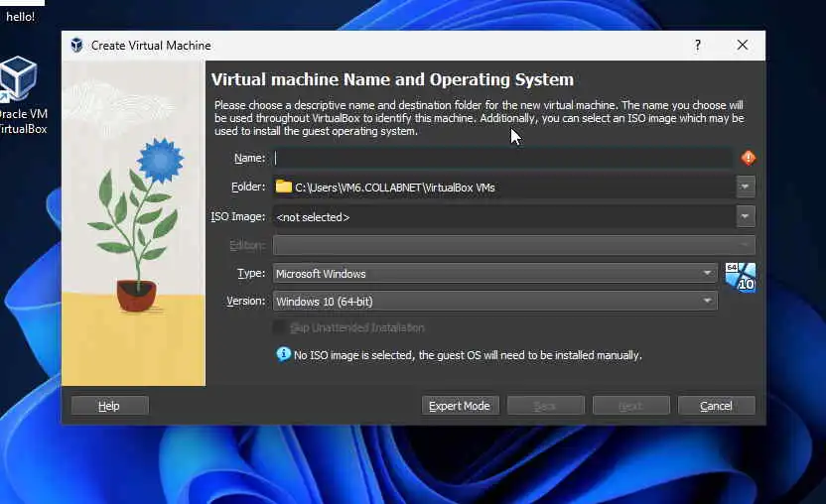Focus the Name text field
This screenshot has width=826, height=504.
tap(502, 158)
